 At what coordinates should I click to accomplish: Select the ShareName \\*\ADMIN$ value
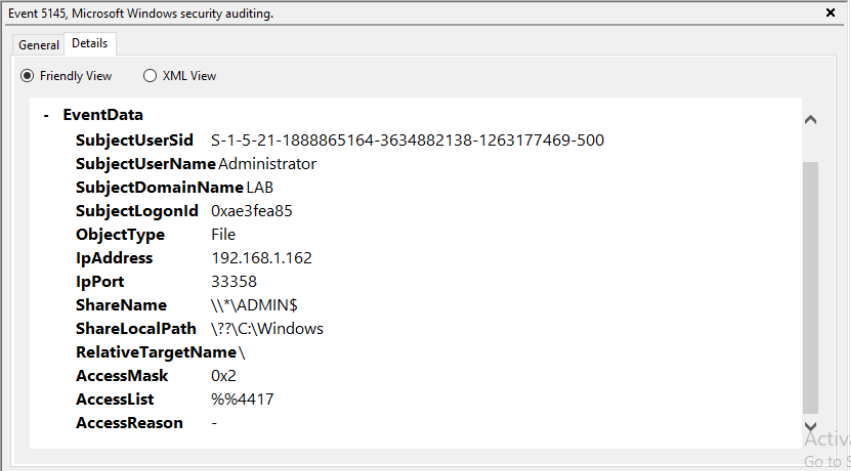pos(254,305)
